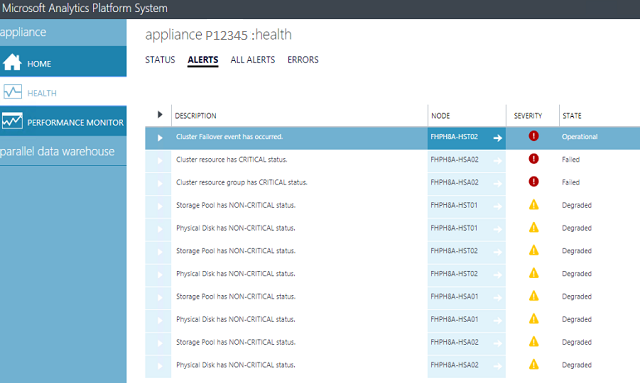Click warning triangle for Physical Disk on FHPH8A-HST01
The image size is (640, 383).
point(533,227)
